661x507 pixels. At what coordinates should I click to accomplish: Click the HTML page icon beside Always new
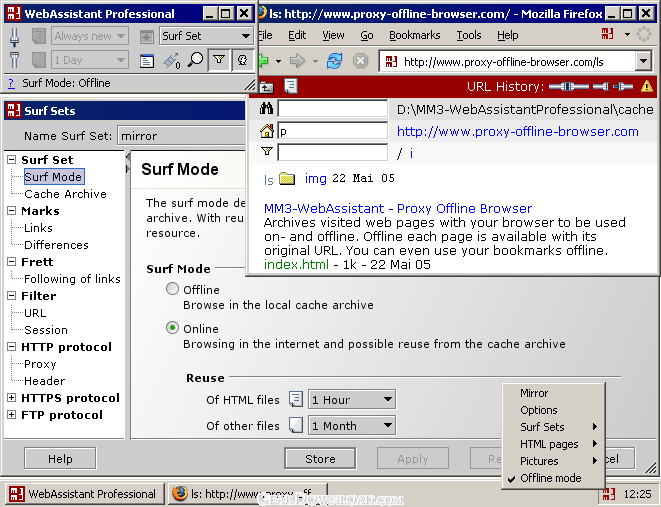(x=38, y=36)
